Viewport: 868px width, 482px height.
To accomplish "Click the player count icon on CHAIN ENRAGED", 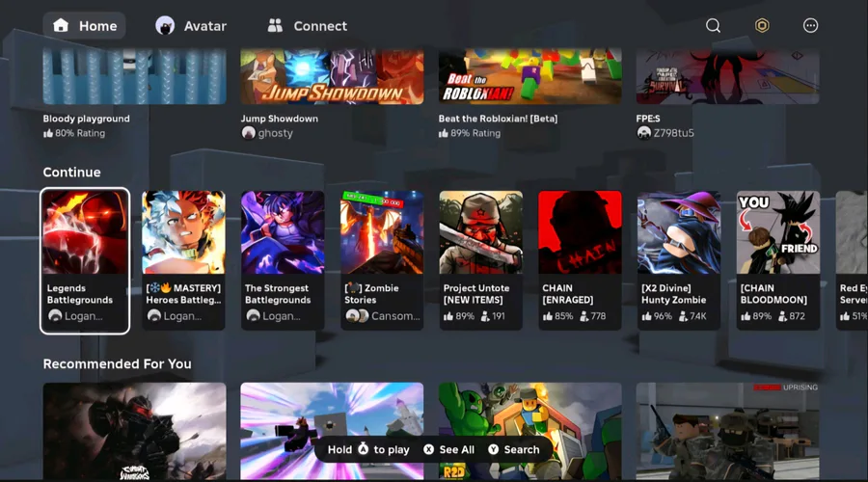I will tap(584, 316).
